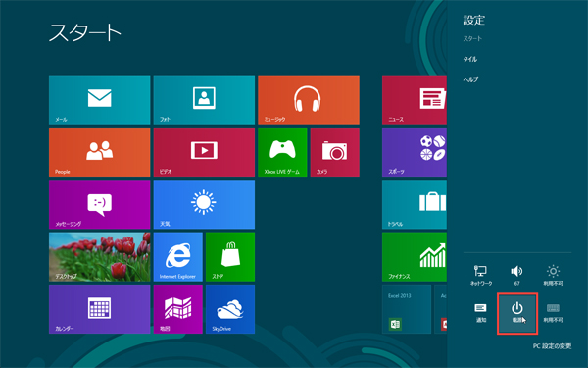Open the Photos (フォト) tile
This screenshot has width=588, height=368.
(204, 99)
